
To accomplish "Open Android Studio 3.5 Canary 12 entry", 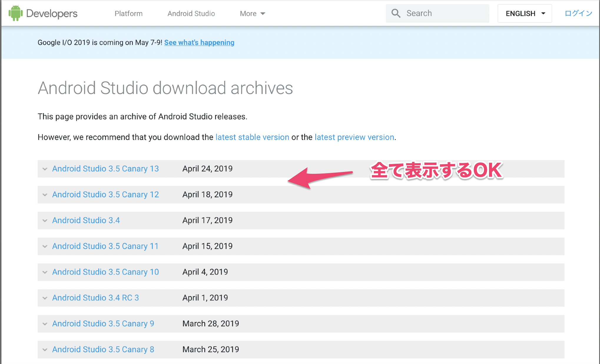I will (105, 195).
